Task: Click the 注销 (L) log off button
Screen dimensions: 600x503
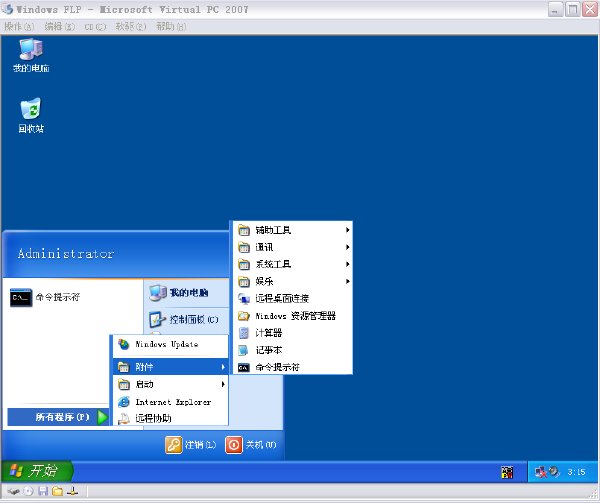Action: [191, 445]
